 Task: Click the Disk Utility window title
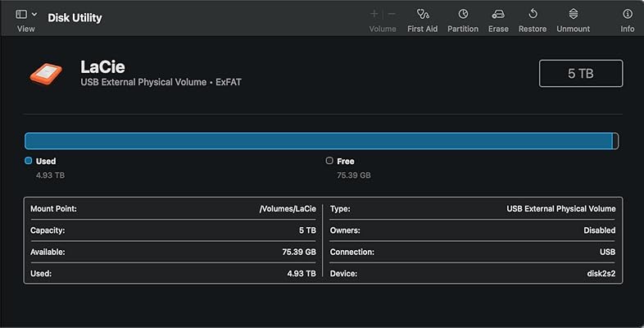[x=75, y=17]
